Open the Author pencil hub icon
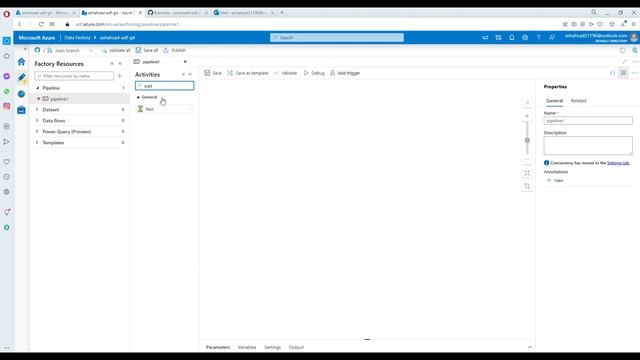 [21, 78]
